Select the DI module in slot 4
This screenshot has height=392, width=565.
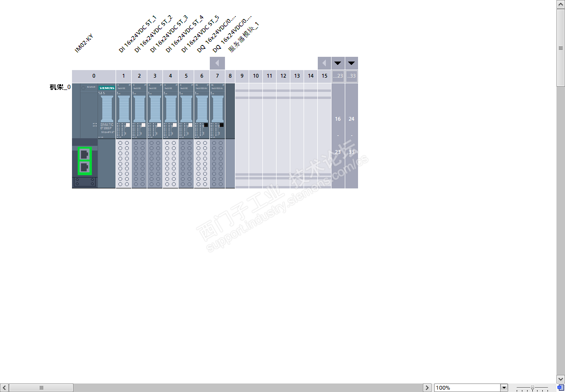[170, 135]
